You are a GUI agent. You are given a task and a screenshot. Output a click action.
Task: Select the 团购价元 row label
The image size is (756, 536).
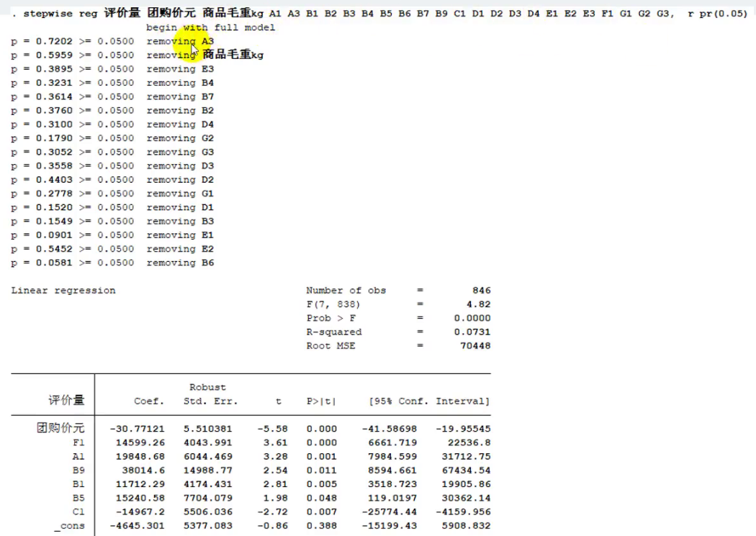pos(60,428)
